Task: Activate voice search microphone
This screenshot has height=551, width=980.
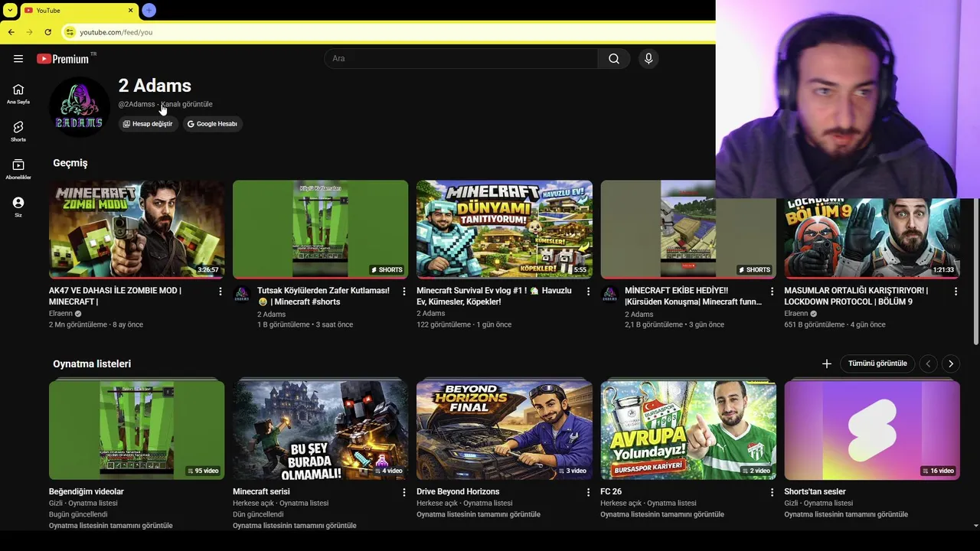Action: click(x=648, y=59)
